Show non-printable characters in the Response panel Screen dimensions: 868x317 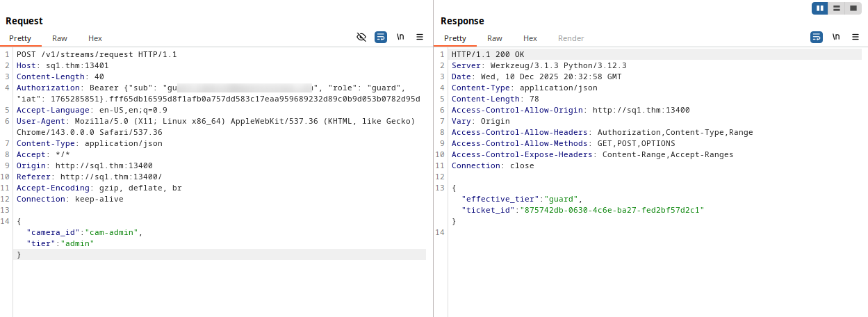tap(835, 38)
